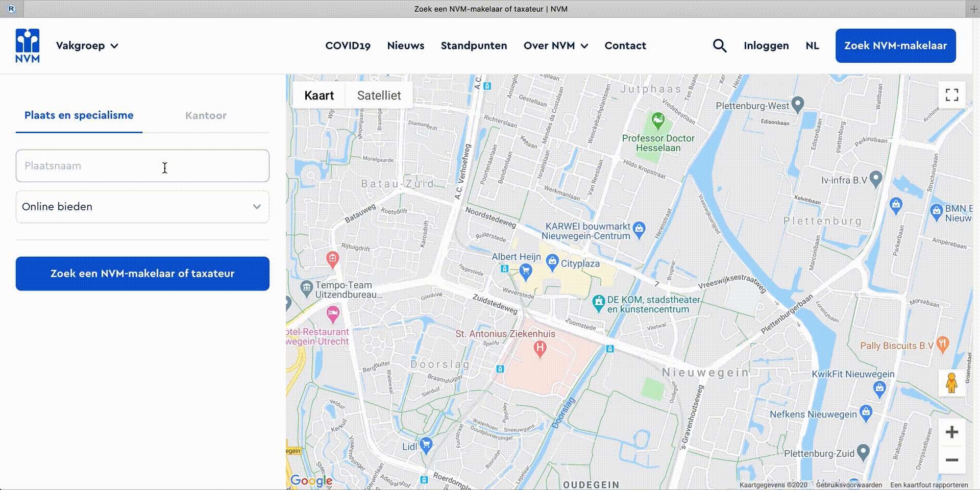Click the Hotel-Restaurant lodging marker

[333, 313]
